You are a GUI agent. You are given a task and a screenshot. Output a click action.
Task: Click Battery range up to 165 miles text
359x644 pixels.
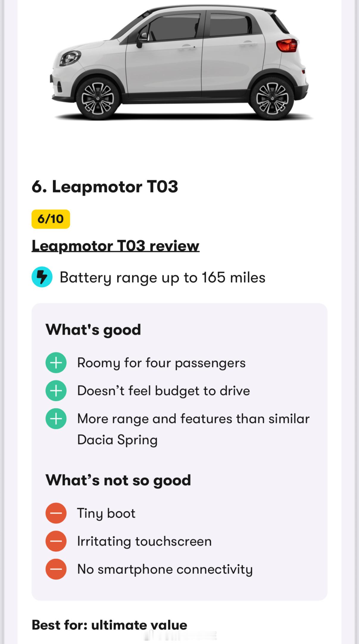pos(163,278)
